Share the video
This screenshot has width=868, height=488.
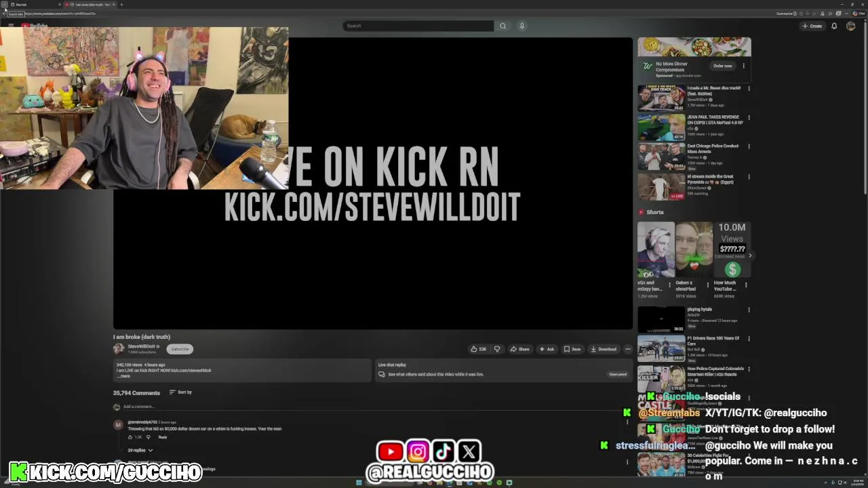519,349
